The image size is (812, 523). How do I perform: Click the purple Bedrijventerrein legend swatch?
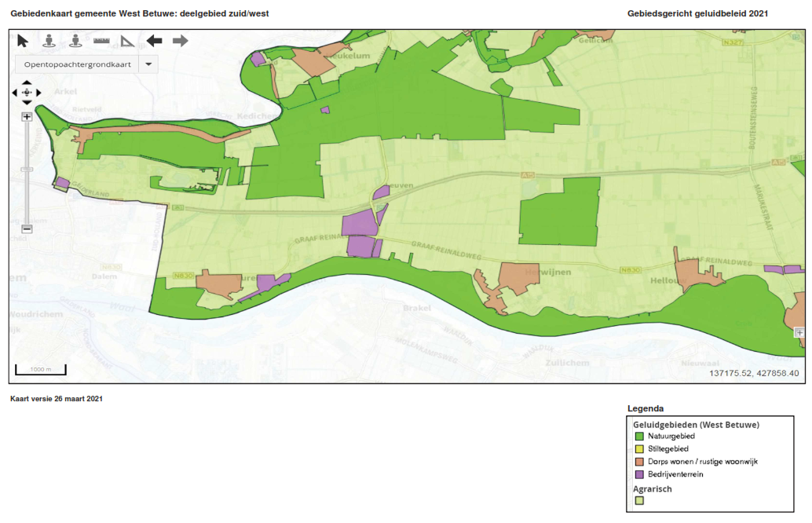tap(639, 474)
